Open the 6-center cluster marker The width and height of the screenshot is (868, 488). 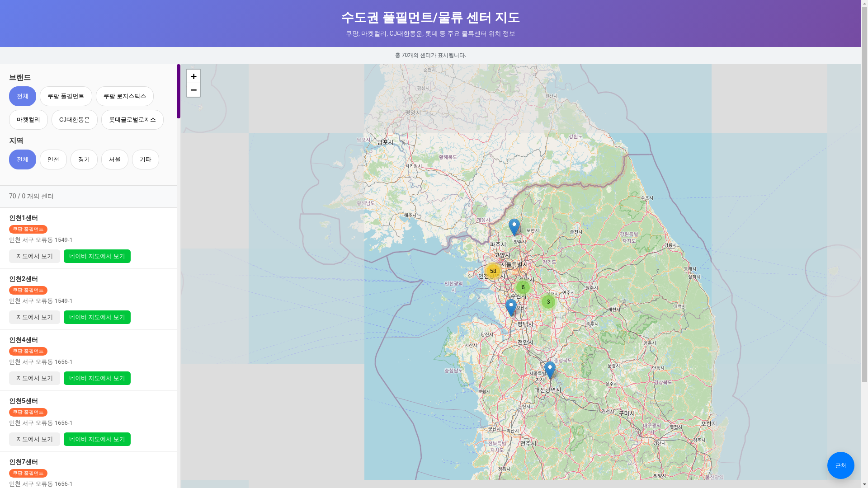point(523,287)
